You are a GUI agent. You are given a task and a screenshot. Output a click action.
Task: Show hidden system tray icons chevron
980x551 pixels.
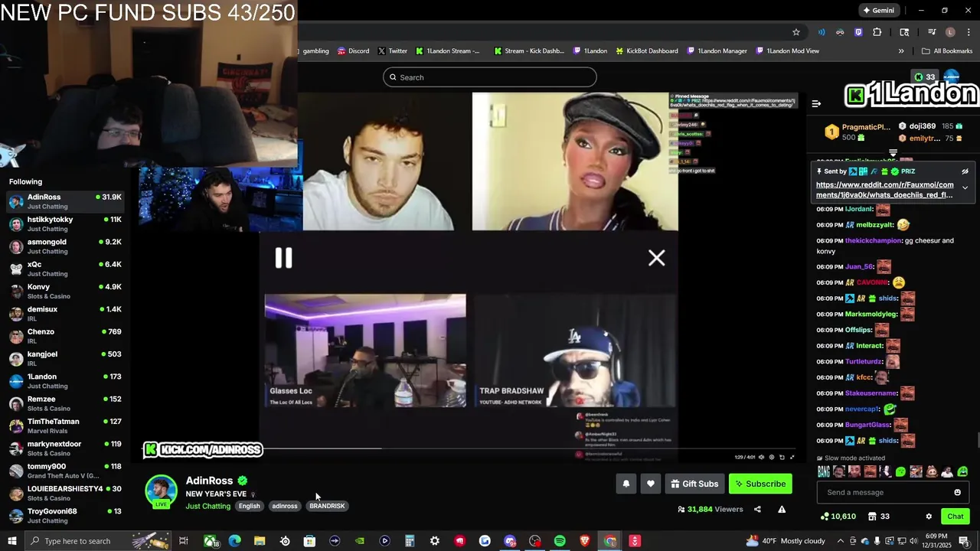(x=841, y=541)
